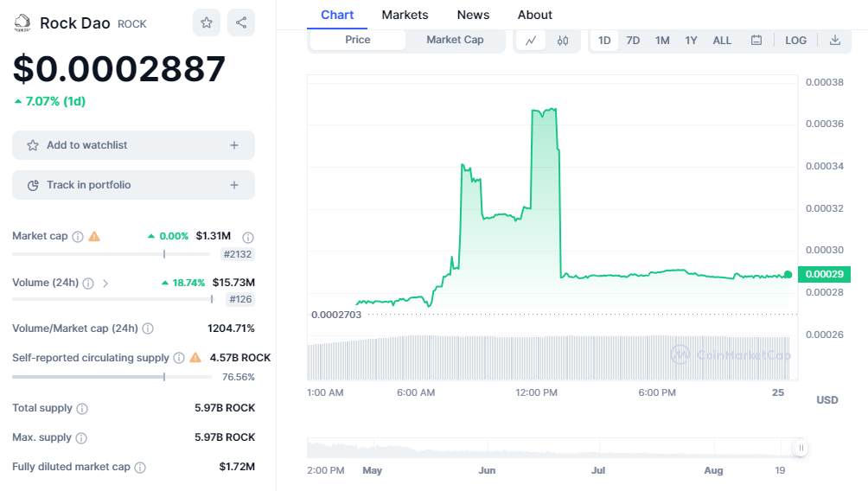Click Volume (24h) rank progress bar
The image size is (868, 491).
112,299
